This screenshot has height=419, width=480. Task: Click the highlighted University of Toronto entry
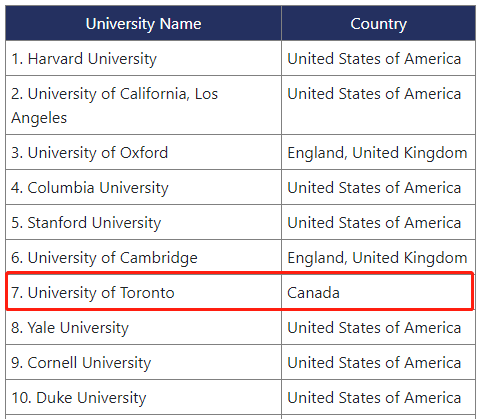(x=143, y=292)
